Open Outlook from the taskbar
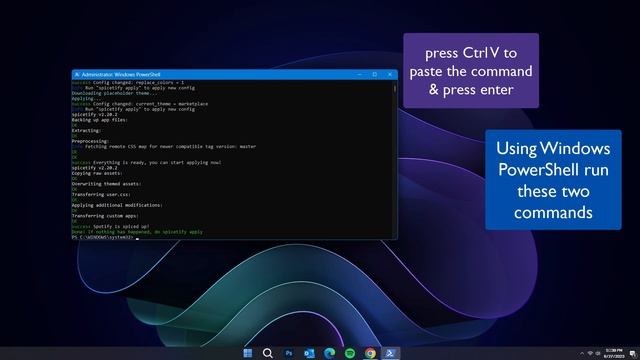640x360 pixels. coord(309,353)
